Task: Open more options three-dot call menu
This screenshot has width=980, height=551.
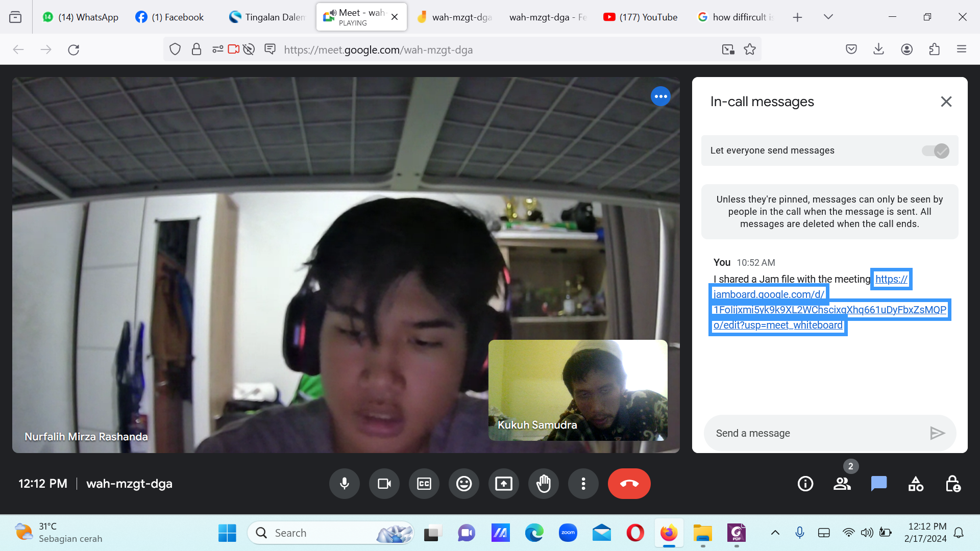Action: [583, 484]
